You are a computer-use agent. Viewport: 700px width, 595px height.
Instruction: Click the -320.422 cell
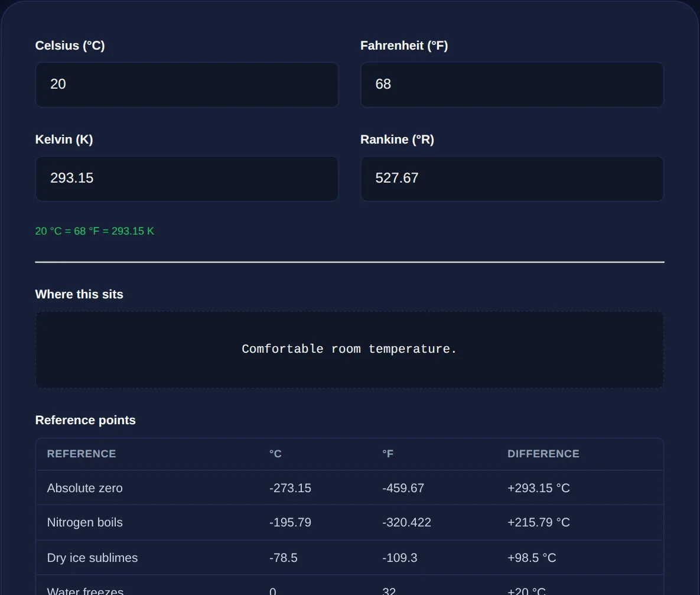coord(406,522)
